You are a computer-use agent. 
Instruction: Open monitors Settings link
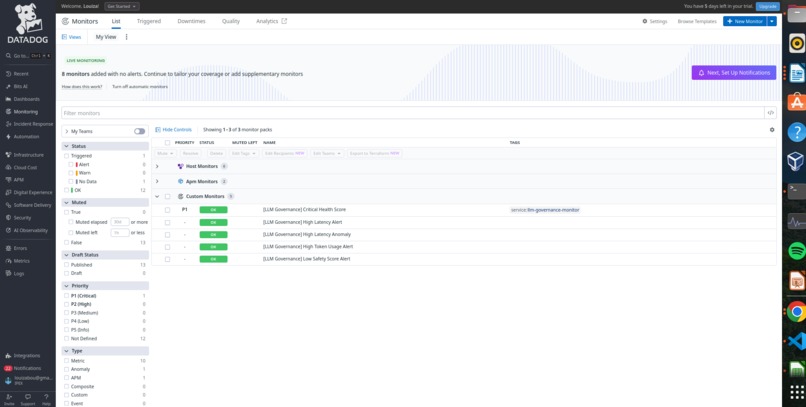pos(655,22)
